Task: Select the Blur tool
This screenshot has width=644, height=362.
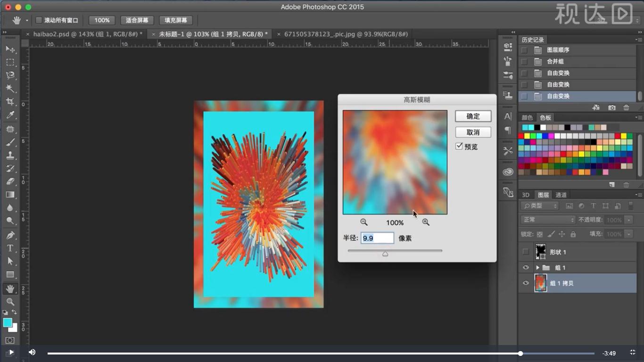Action: pos(10,208)
